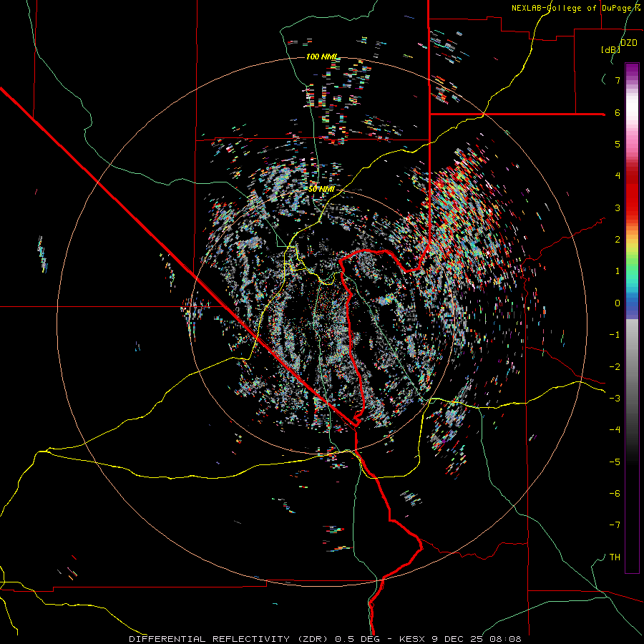This screenshot has height=644, width=644.
Task: Pick the -1 label on the legend
Action: [615, 335]
